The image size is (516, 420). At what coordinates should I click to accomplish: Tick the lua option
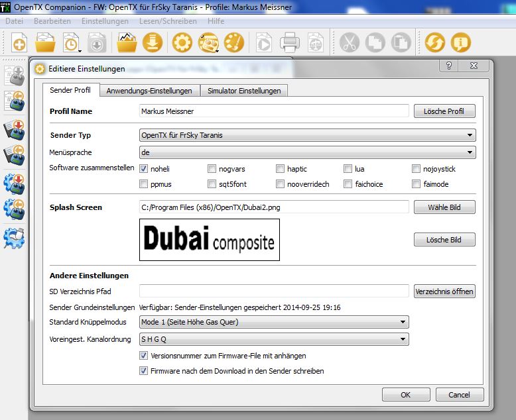pyautogui.click(x=348, y=169)
